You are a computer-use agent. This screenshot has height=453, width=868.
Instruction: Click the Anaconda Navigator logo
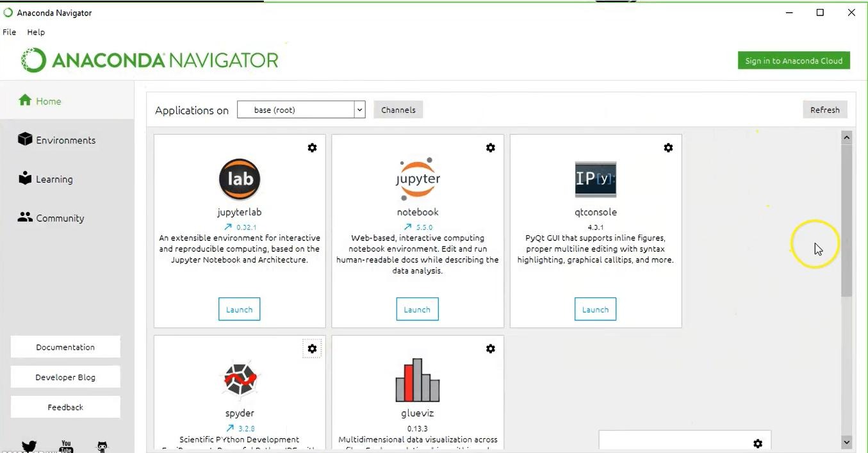[150, 60]
